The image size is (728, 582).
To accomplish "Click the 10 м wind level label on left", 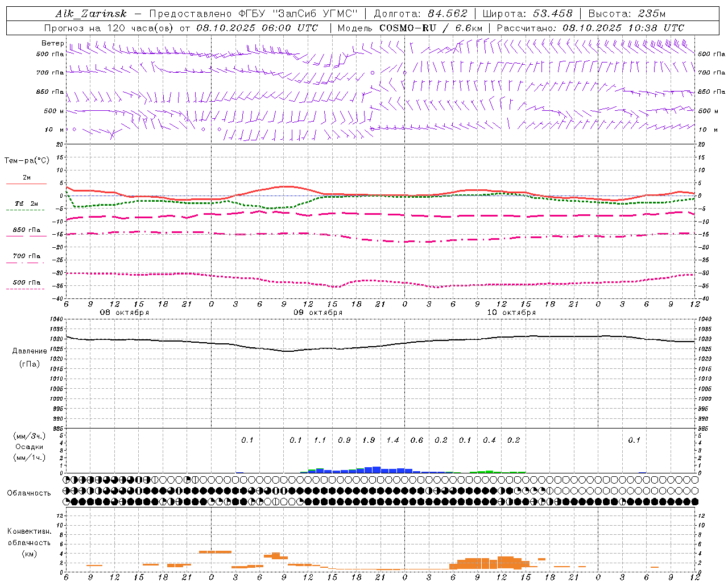I will 55,130.
